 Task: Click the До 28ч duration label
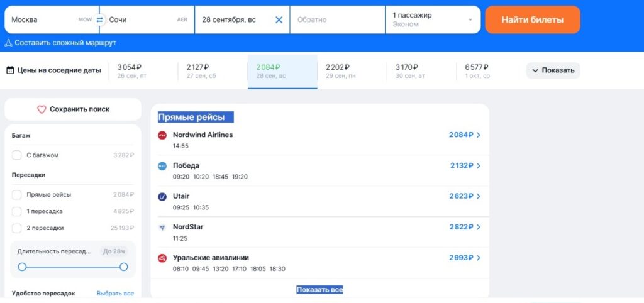tap(113, 251)
